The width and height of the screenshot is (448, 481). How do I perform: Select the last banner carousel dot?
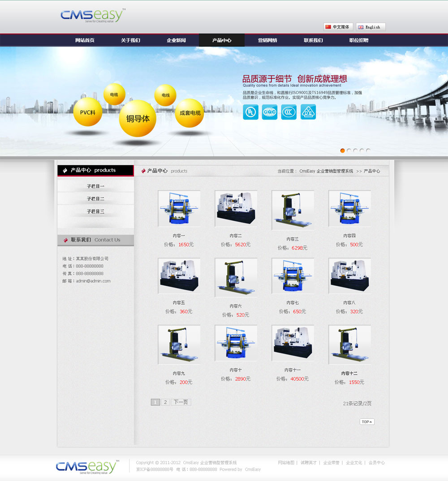tap(368, 151)
